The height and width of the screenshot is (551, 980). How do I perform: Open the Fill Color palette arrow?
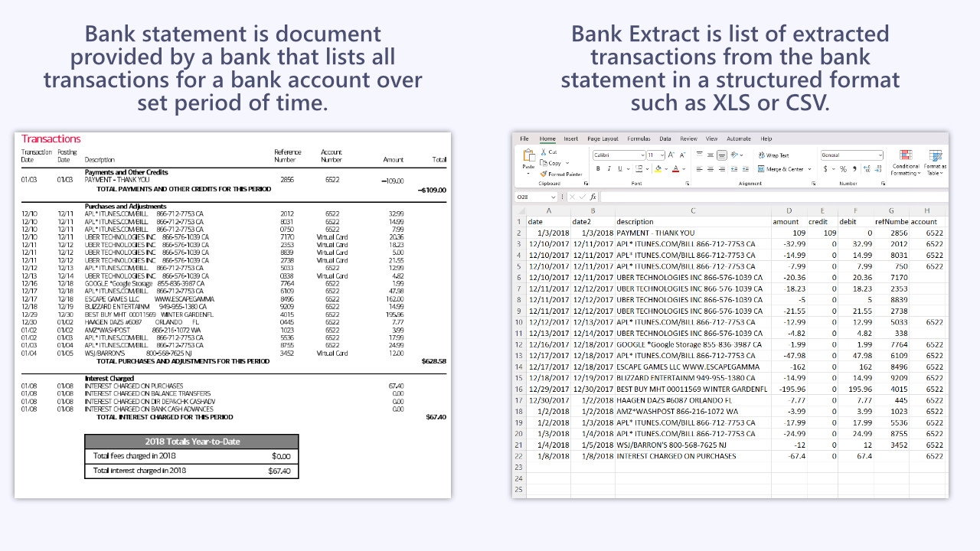click(666, 169)
